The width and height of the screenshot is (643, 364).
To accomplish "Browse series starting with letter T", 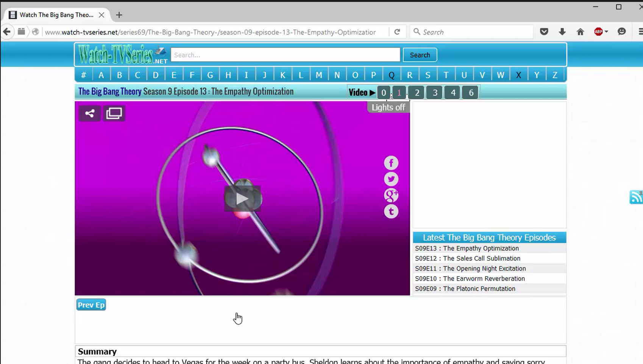I will click(x=446, y=75).
